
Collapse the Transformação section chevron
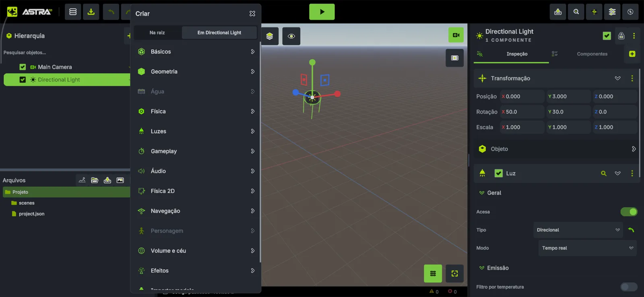point(618,78)
